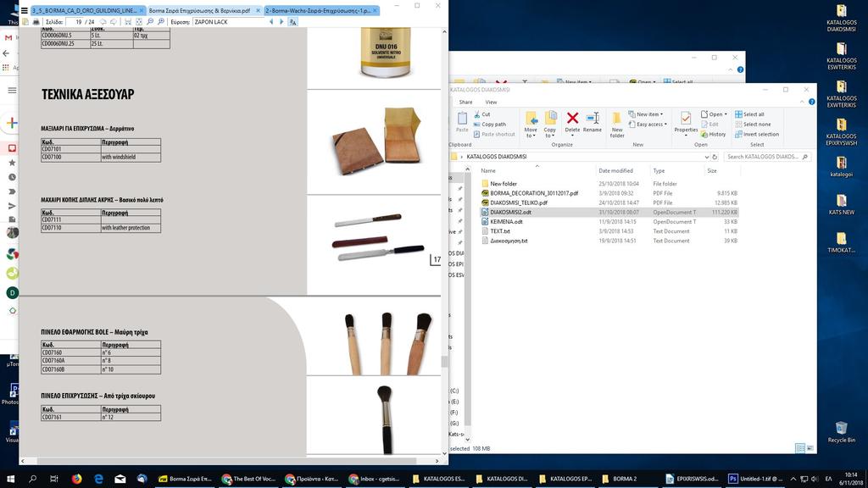Screen dimensions: 868x488
Task: Open Firefox from the taskbar
Action: (76, 479)
